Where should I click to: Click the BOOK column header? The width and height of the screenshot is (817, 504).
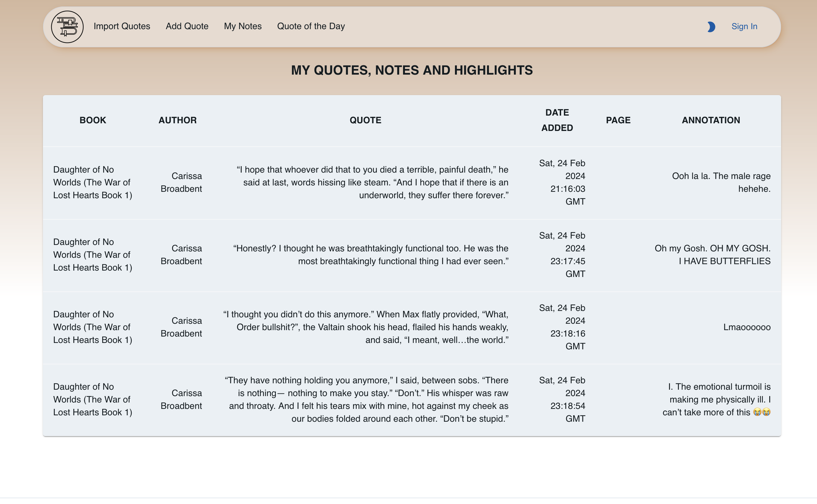point(93,120)
